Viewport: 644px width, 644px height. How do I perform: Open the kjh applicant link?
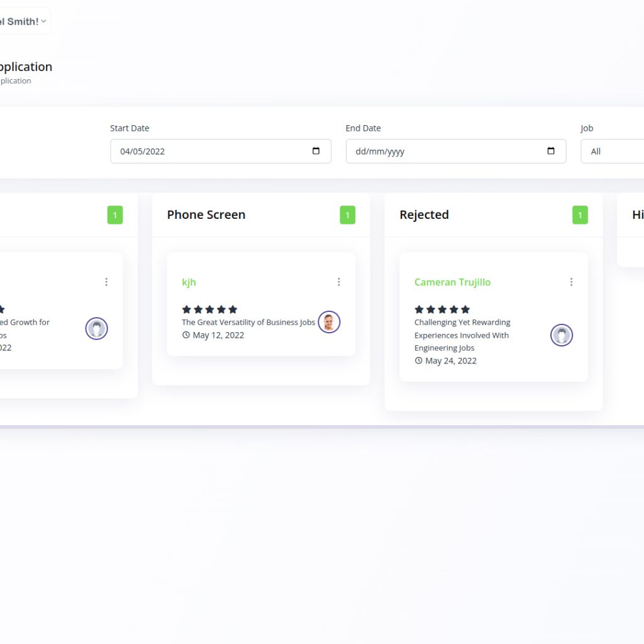click(189, 282)
